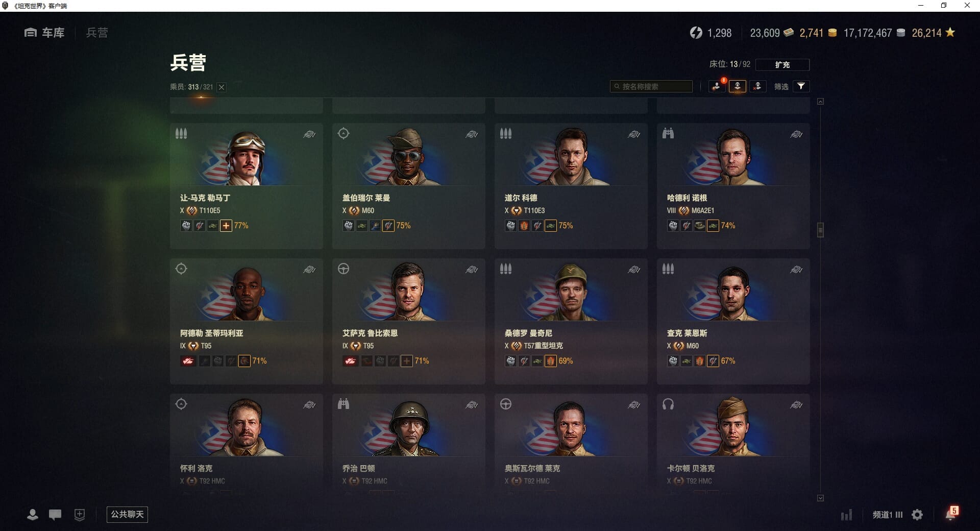Open the 公共聊天 public chat button
The width and height of the screenshot is (980, 531).
(x=127, y=514)
